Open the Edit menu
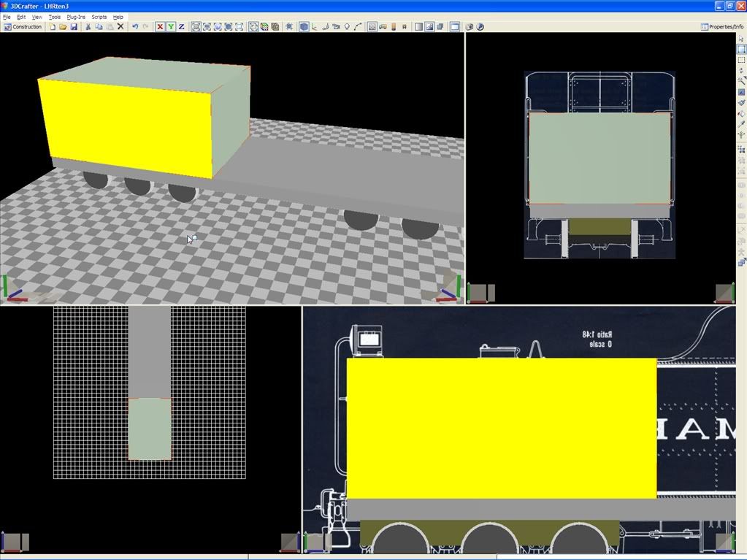The width and height of the screenshot is (747, 560). [x=21, y=17]
